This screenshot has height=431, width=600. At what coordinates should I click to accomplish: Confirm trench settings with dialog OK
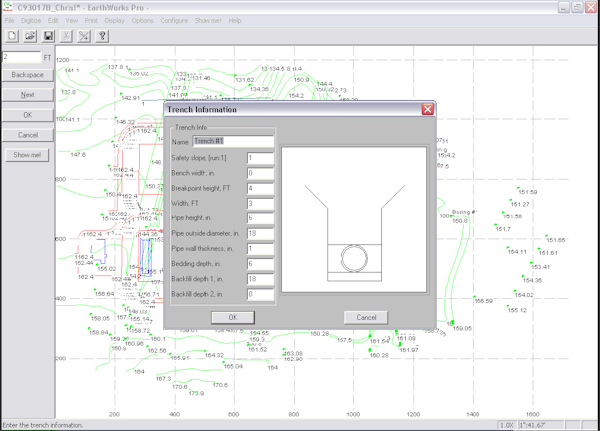coord(233,317)
